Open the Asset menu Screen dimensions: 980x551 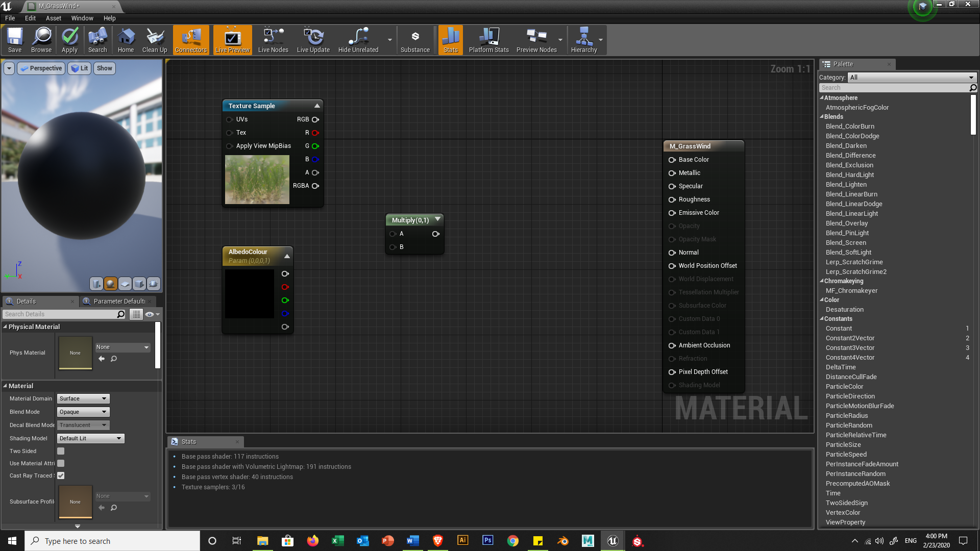tap(53, 18)
